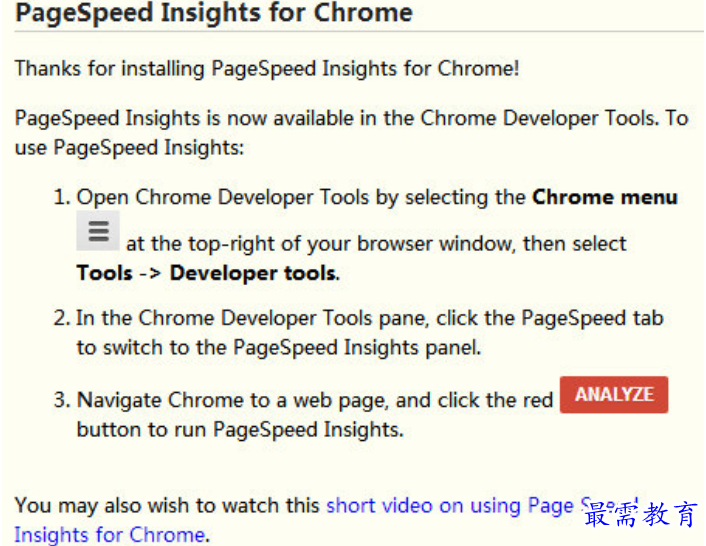Click the bold 'Tools -> Developer tools' text
706x546 pixels.
pyautogui.click(x=207, y=273)
